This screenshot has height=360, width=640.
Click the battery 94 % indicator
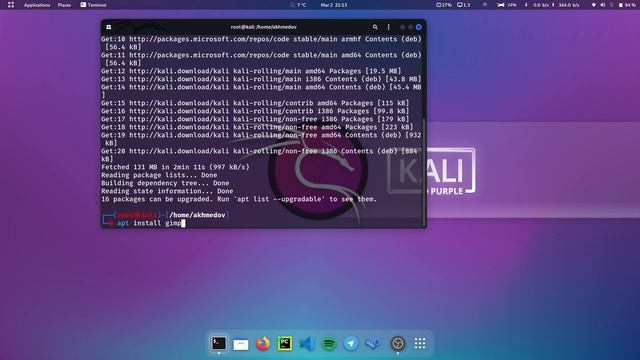coord(627,5)
